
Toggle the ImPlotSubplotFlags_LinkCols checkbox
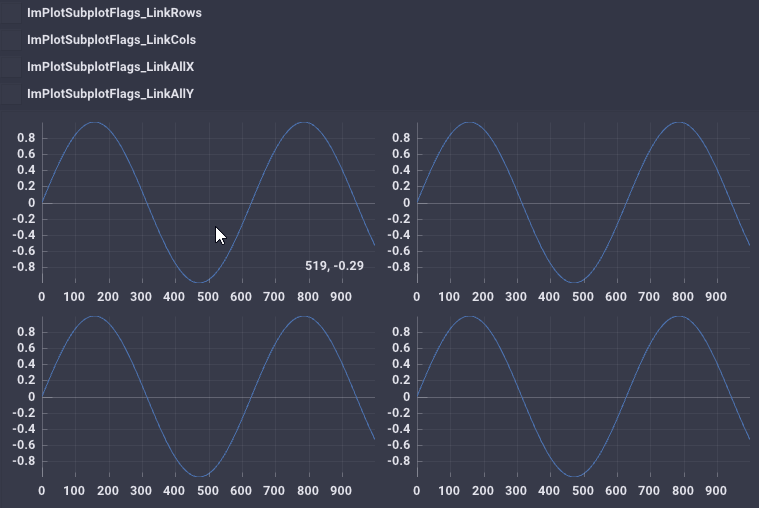click(11, 40)
